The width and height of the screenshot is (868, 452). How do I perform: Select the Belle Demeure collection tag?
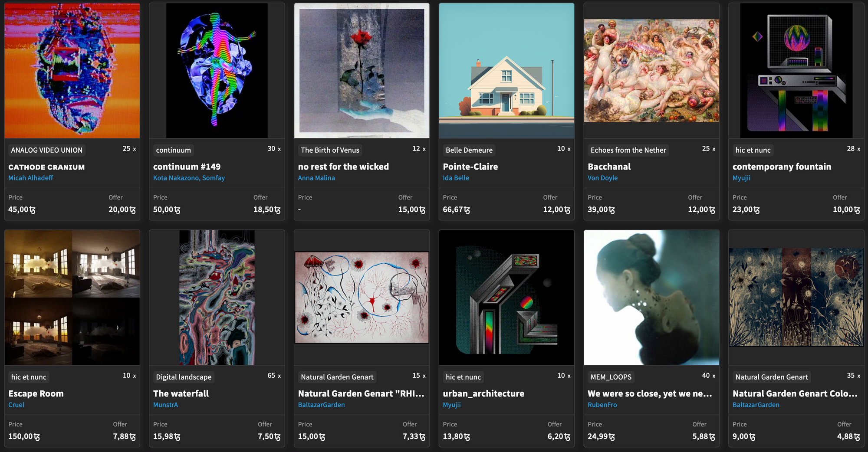point(469,150)
